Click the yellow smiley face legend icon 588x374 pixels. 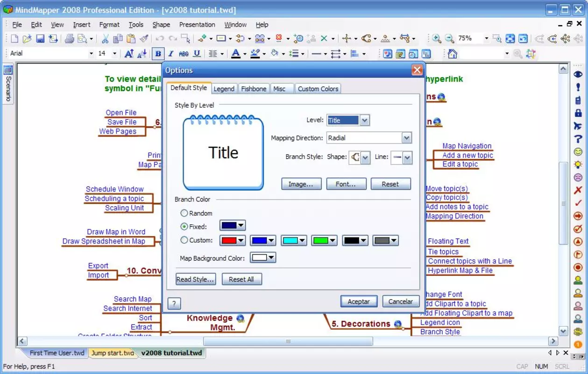(578, 152)
